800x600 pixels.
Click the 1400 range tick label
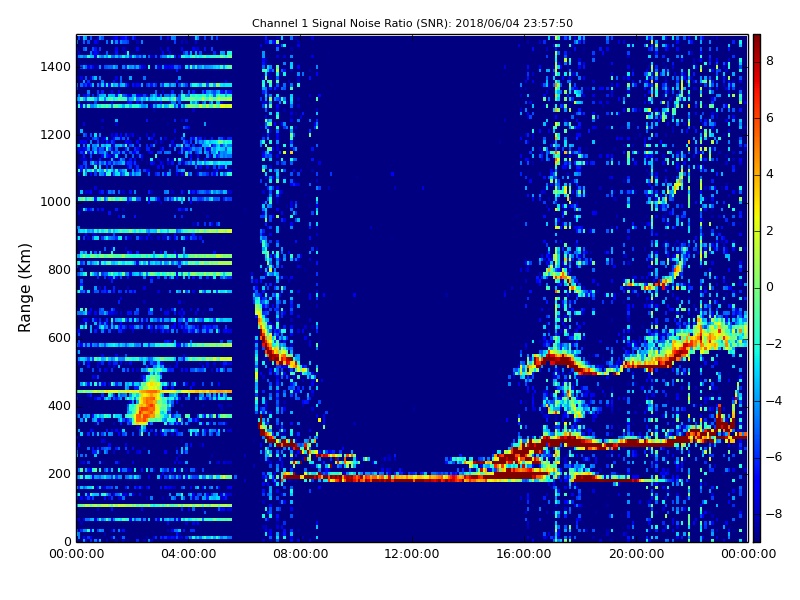pos(56,67)
